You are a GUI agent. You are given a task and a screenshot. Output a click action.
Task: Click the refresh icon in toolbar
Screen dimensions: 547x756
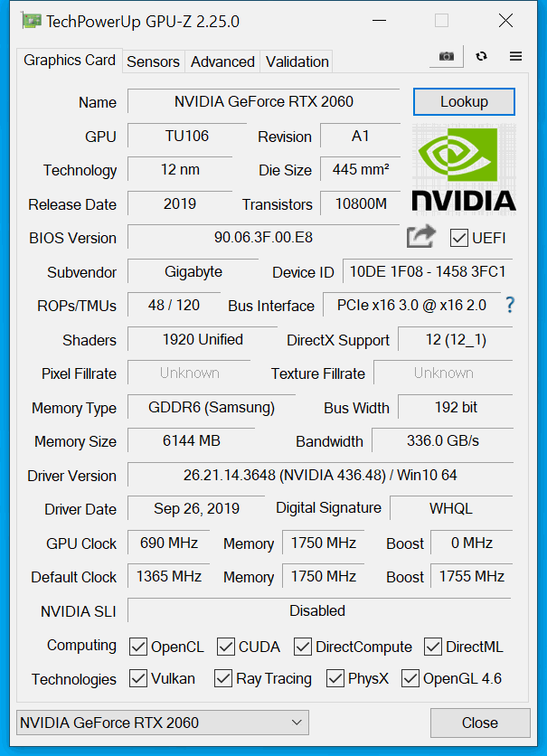(481, 56)
